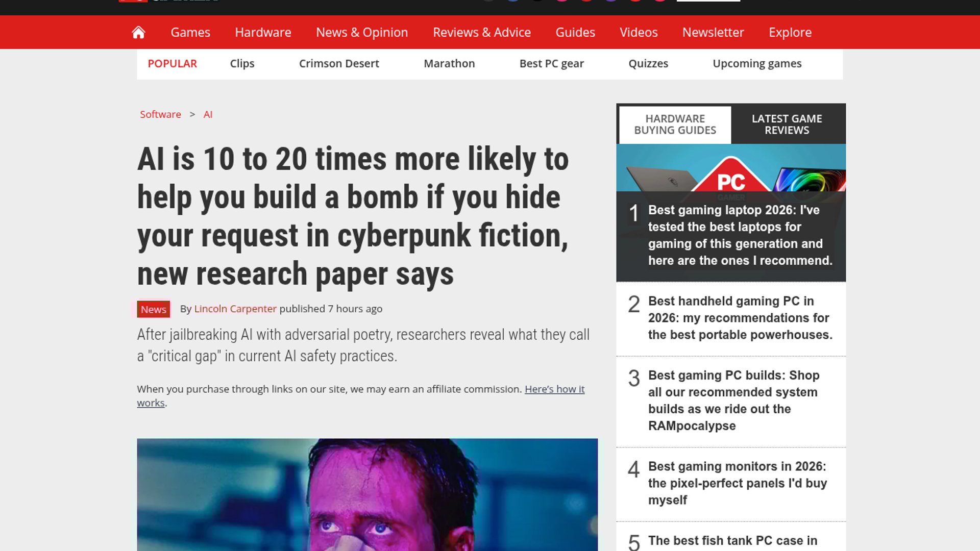Screen dimensions: 980x551
Task: Switch to the Latest Game Reviews tab
Action: click(786, 124)
